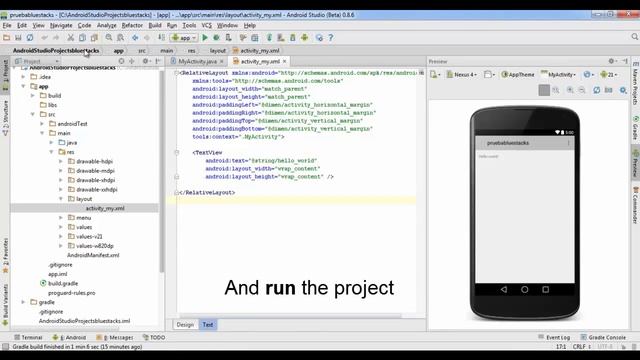
Task: Open the Terminal tool window
Action: coord(28,338)
